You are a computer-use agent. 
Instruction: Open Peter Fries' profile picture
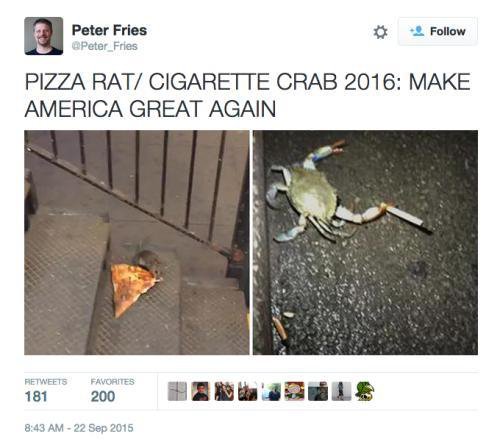click(44, 36)
